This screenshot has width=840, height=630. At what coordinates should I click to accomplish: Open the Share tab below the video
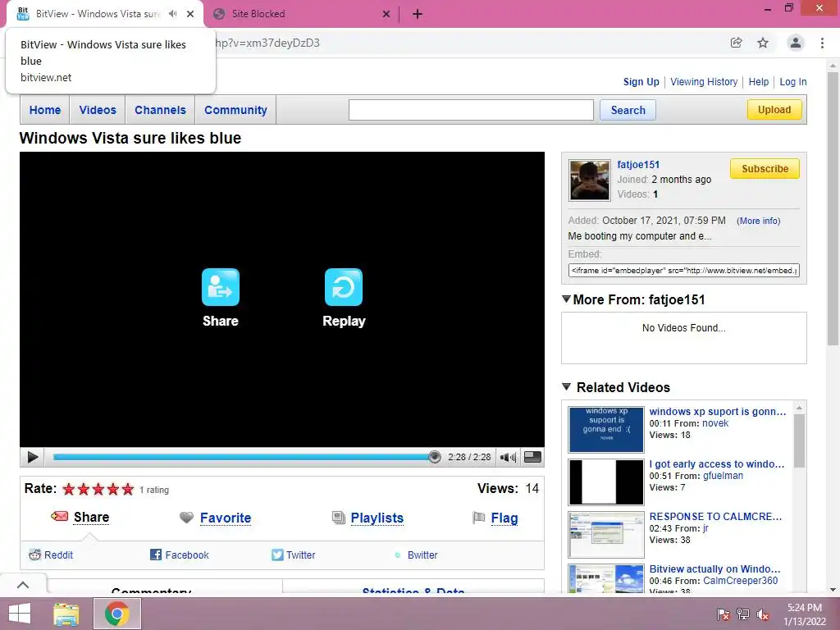tap(91, 517)
